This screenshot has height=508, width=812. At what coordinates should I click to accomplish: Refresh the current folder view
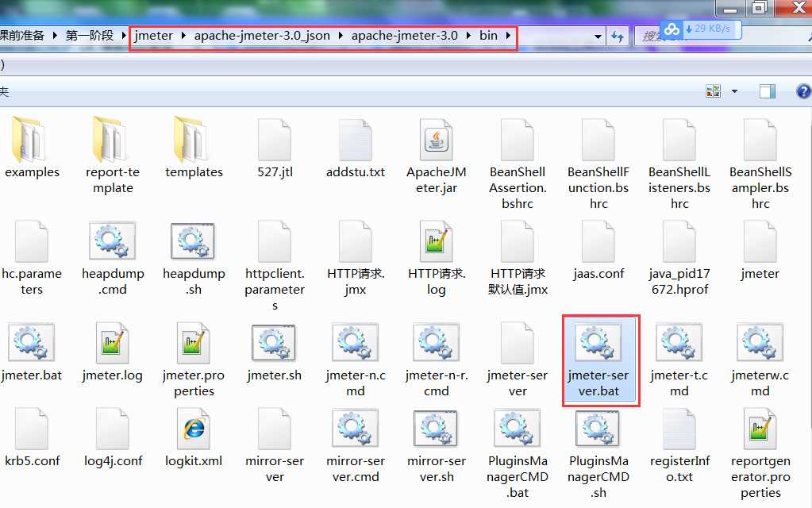(x=618, y=37)
